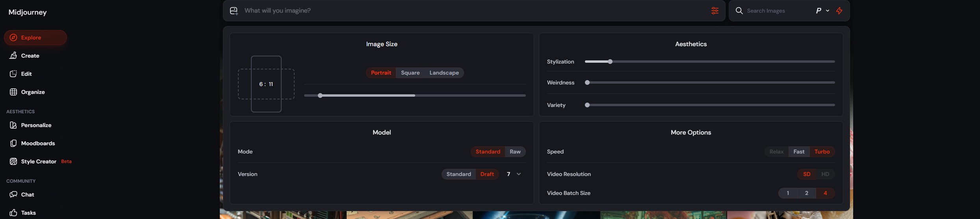Click the image attach icon in prompt bar
Viewport: 980px width, 219px height.
234,11
